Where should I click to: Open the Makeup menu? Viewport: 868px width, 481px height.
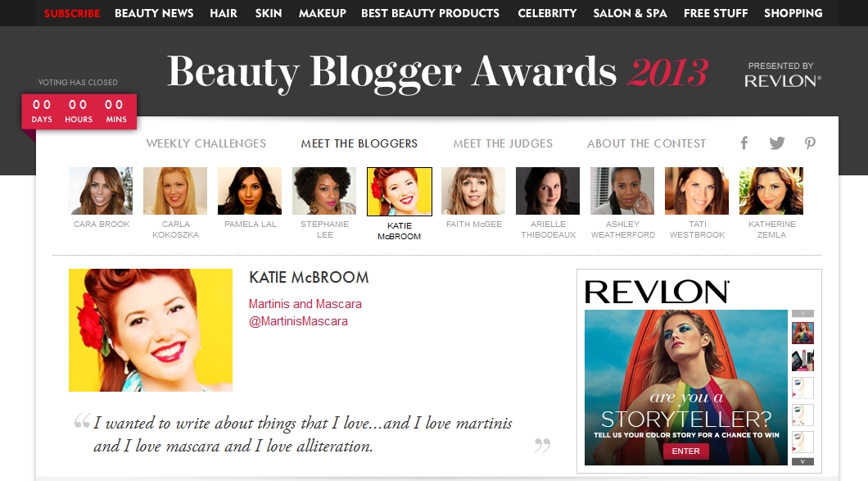tap(322, 13)
